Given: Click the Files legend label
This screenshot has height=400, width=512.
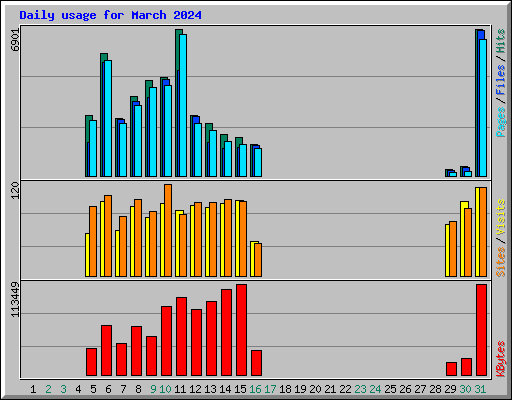Looking at the screenshot, I should 500,80.
